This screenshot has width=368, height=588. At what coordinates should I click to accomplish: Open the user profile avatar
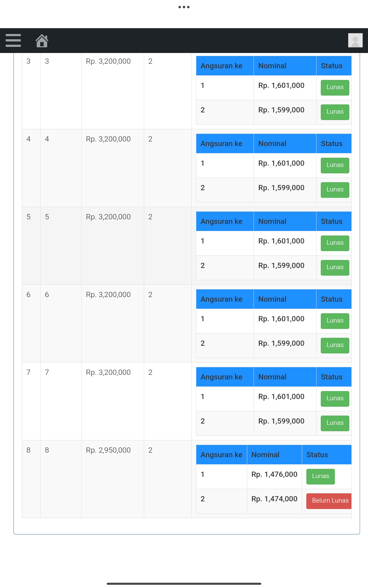(x=355, y=40)
